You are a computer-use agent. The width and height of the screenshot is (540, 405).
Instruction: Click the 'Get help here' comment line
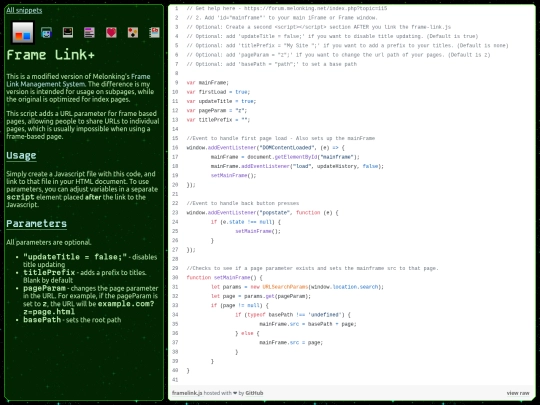point(287,8)
